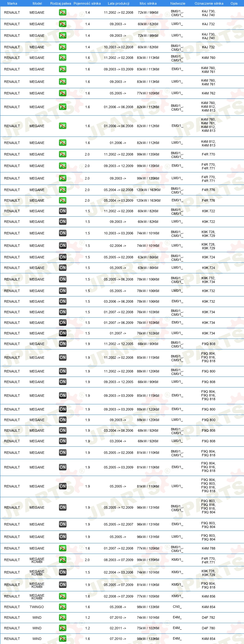Click petrol icon in 1.6 row dated 11.2002 -> 02.2008

coord(62,58)
